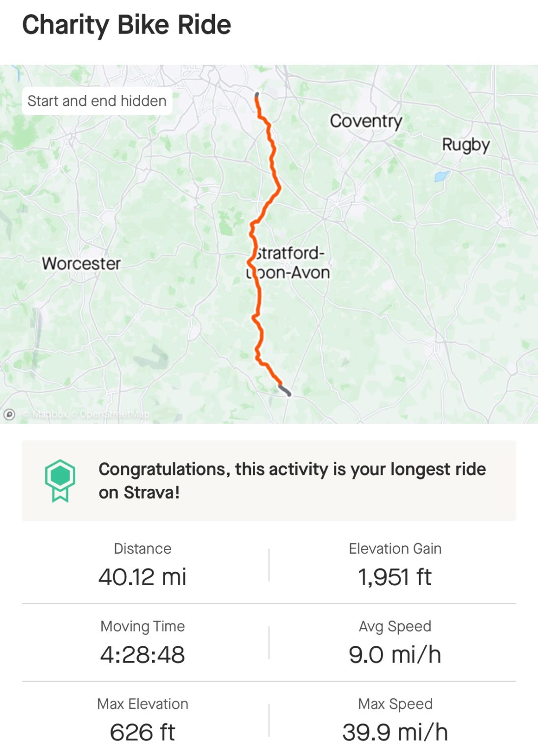Click the Mapbox logo icon on the map
538x756 pixels.
9,414
